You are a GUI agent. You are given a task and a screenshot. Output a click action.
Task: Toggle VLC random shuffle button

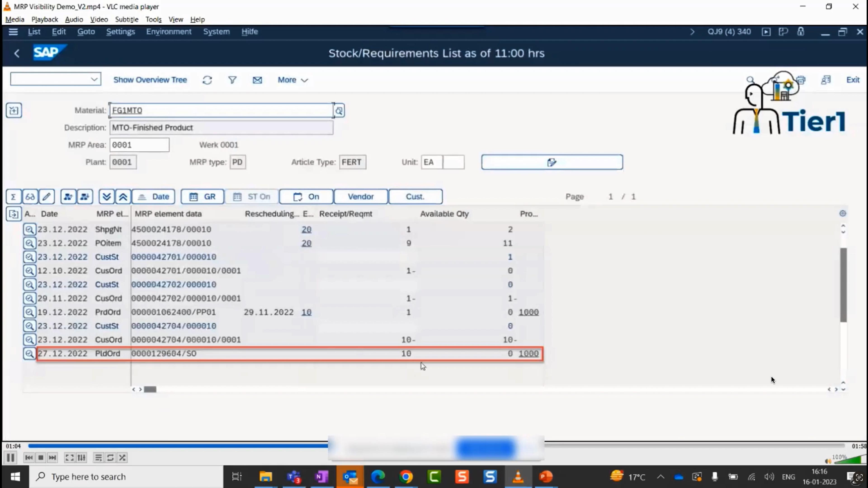tap(122, 458)
